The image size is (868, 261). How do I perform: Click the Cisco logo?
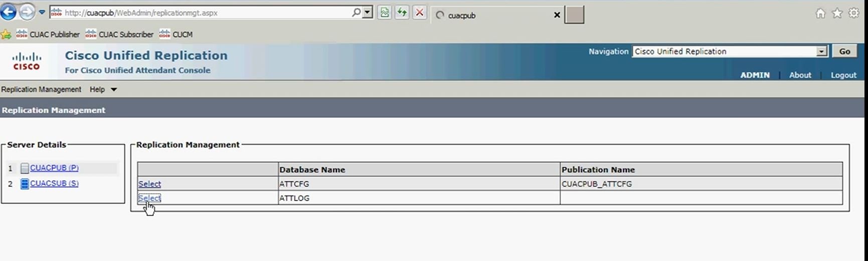[x=27, y=61]
